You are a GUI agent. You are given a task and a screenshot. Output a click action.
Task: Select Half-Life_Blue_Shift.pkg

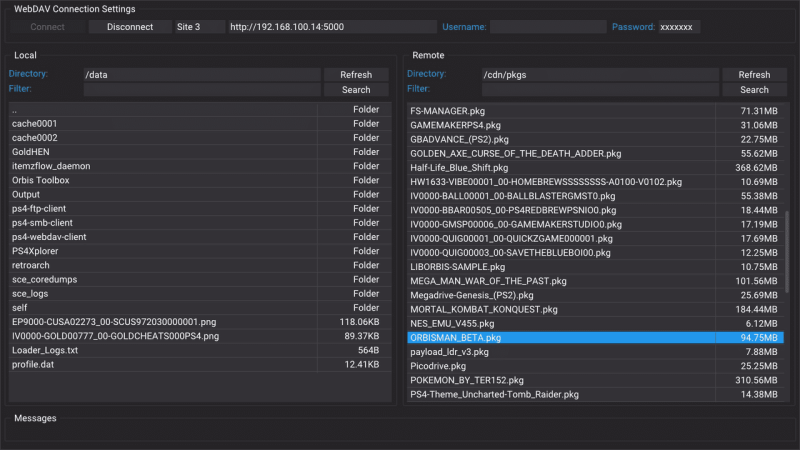pyautogui.click(x=595, y=168)
